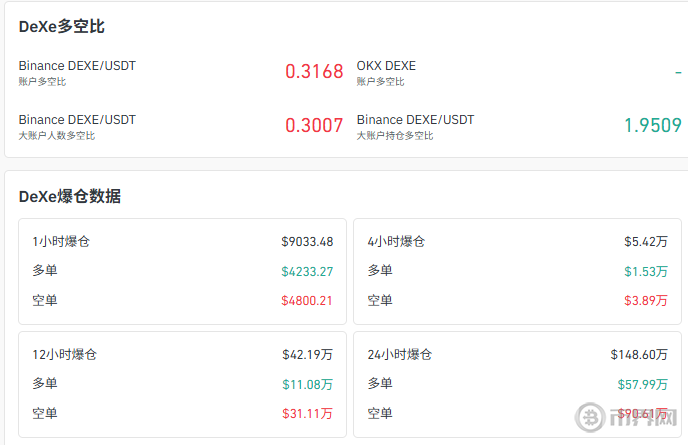Click Binance DEXE/USDT above 大账户持仓多空比
This screenshot has width=688, height=445.
[416, 120]
